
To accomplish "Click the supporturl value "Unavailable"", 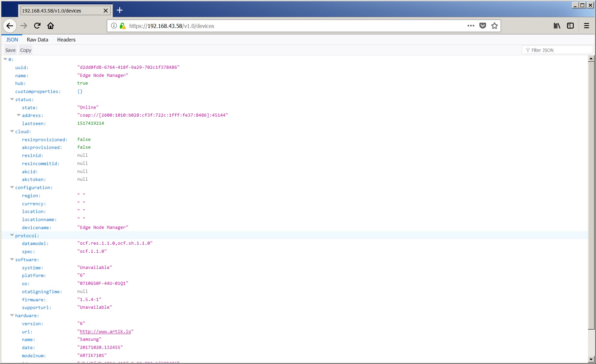I will point(95,307).
